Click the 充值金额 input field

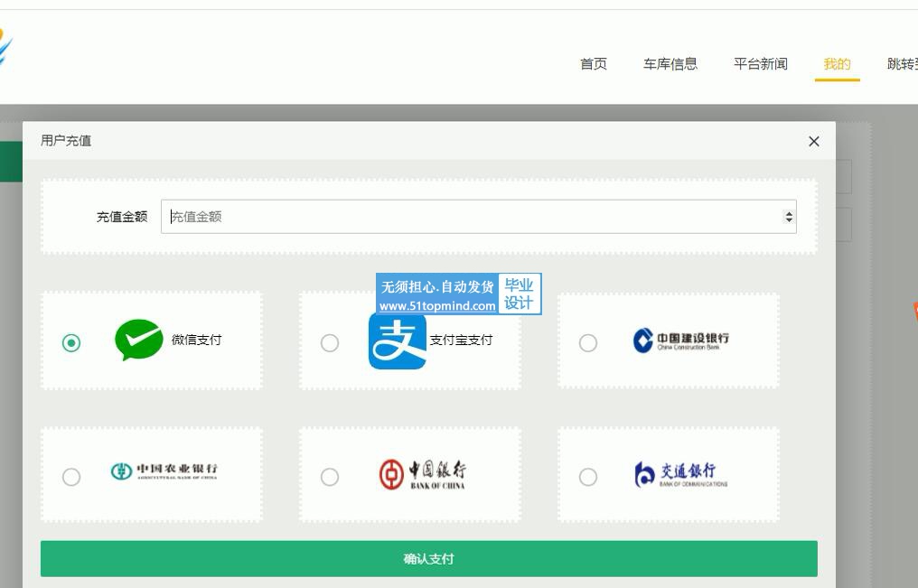click(478, 217)
